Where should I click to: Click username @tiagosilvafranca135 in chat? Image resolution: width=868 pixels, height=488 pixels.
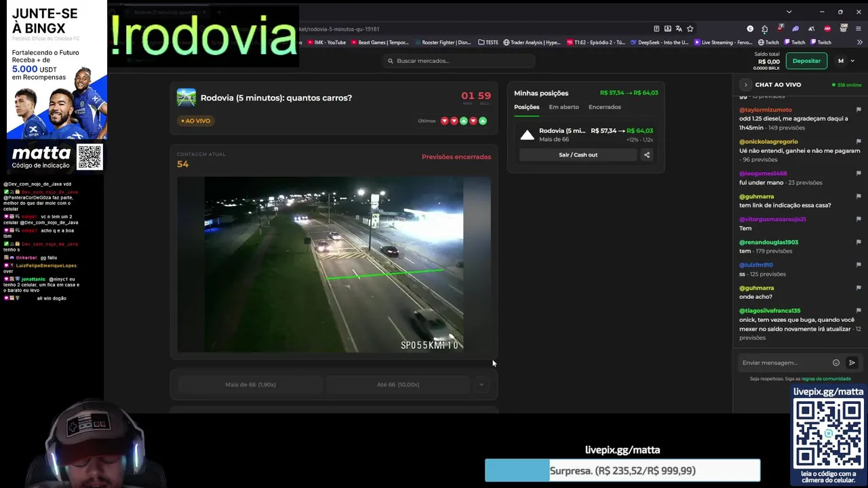[x=770, y=310]
